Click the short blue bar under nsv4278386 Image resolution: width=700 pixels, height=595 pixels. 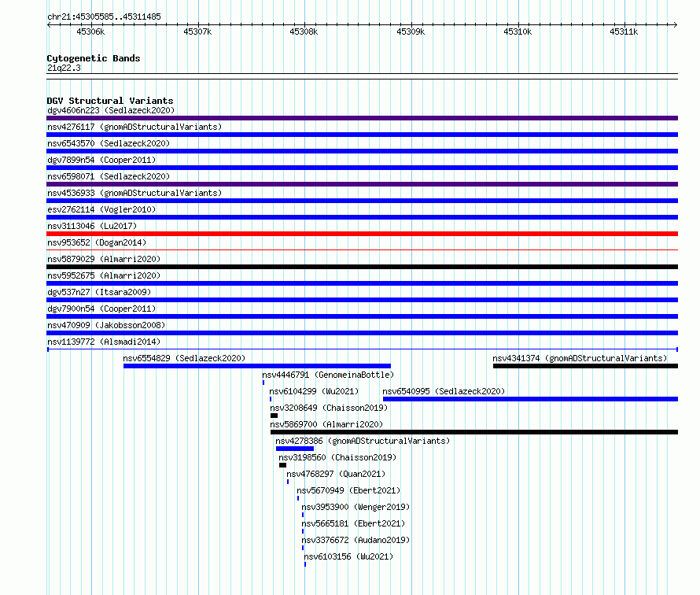(x=295, y=449)
